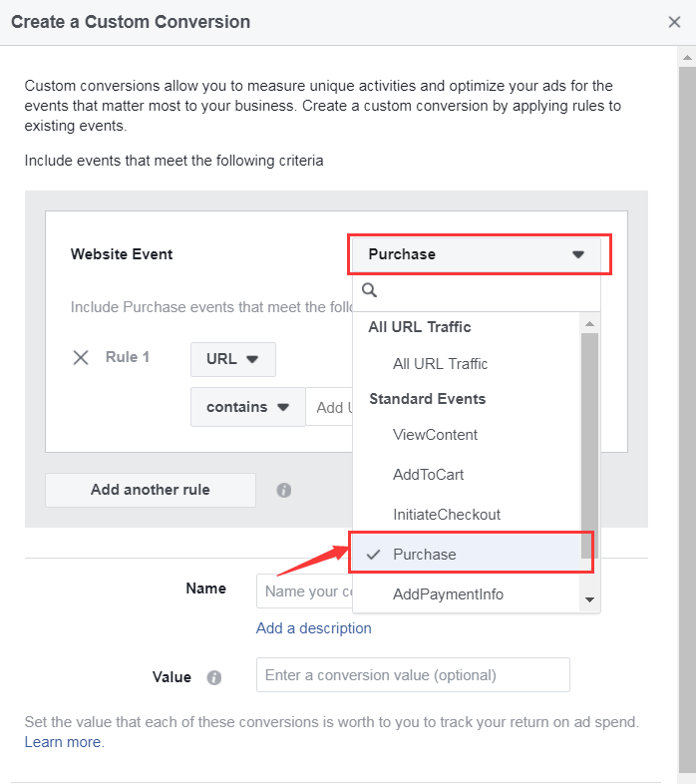Pick AddPaymentInfo from the event list
The image size is (696, 784).
click(448, 594)
